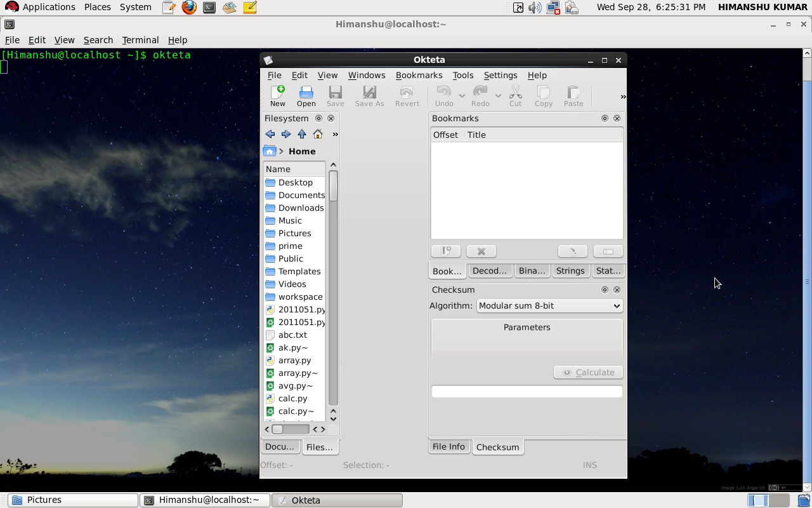Switch to the Decod... tab
The image size is (812, 508).
[490, 271]
